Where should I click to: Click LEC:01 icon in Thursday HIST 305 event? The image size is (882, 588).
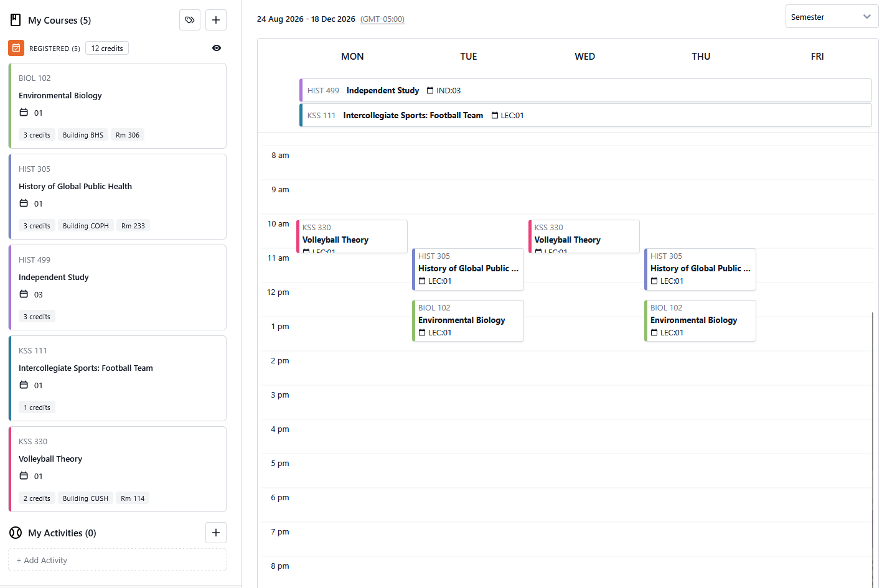point(654,281)
